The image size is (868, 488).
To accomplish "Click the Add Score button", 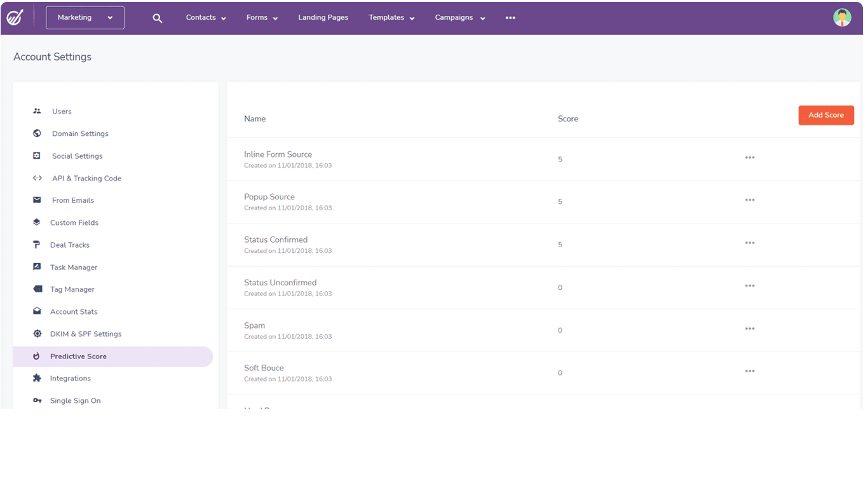I will 826,115.
